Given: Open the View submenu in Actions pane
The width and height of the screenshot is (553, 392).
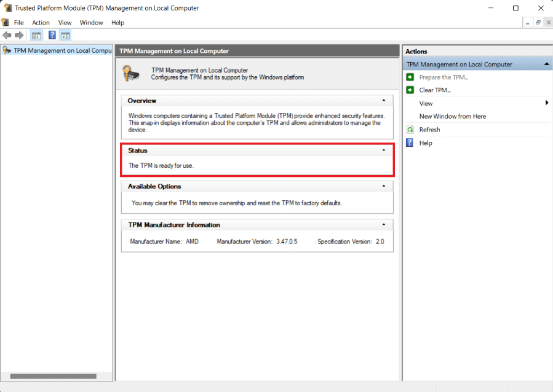Looking at the screenshot, I should coord(426,103).
